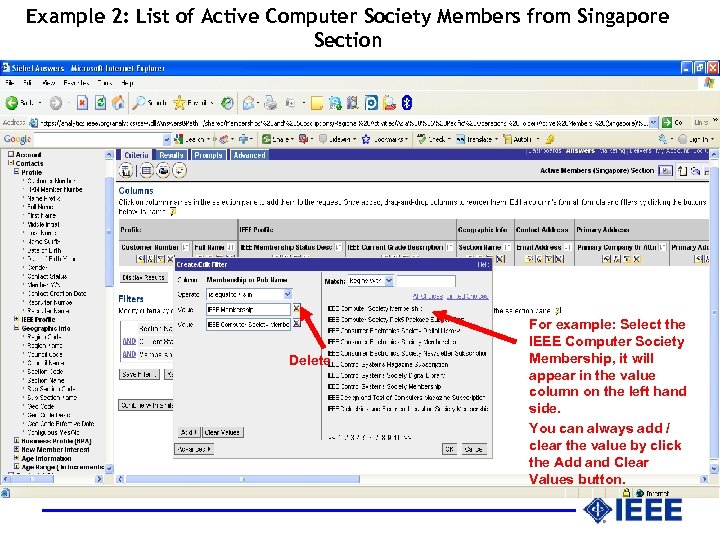Click the highlighter icon in Google toolbar
The width and height of the screenshot is (720, 540).
(550, 139)
